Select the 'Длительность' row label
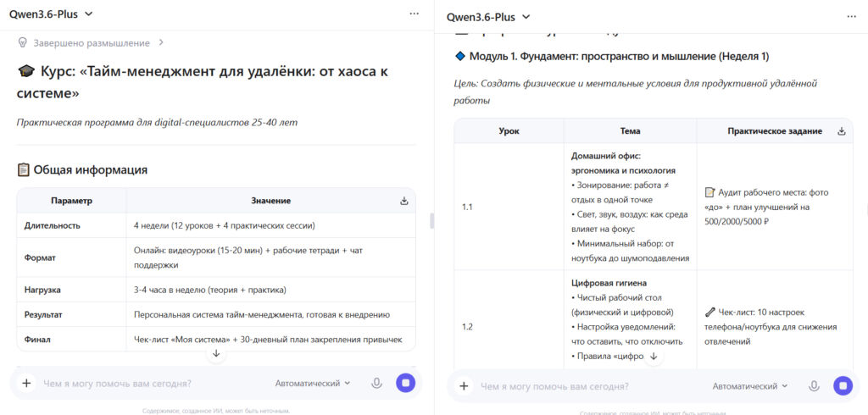The image size is (868, 415). click(x=52, y=225)
